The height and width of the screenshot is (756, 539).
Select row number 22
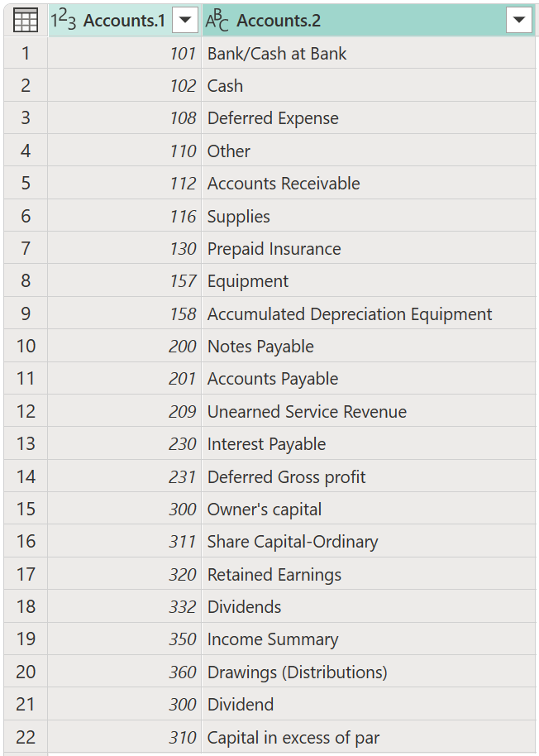[26, 737]
